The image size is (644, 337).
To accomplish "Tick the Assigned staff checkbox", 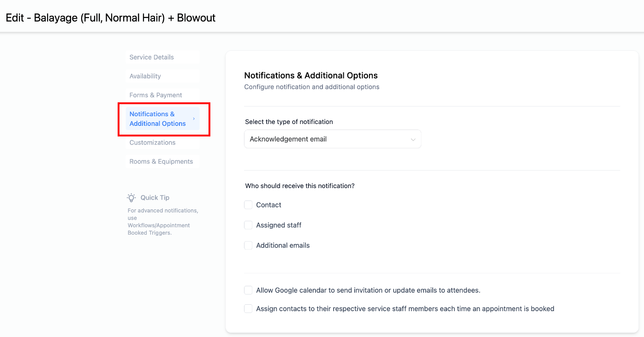I will [248, 225].
